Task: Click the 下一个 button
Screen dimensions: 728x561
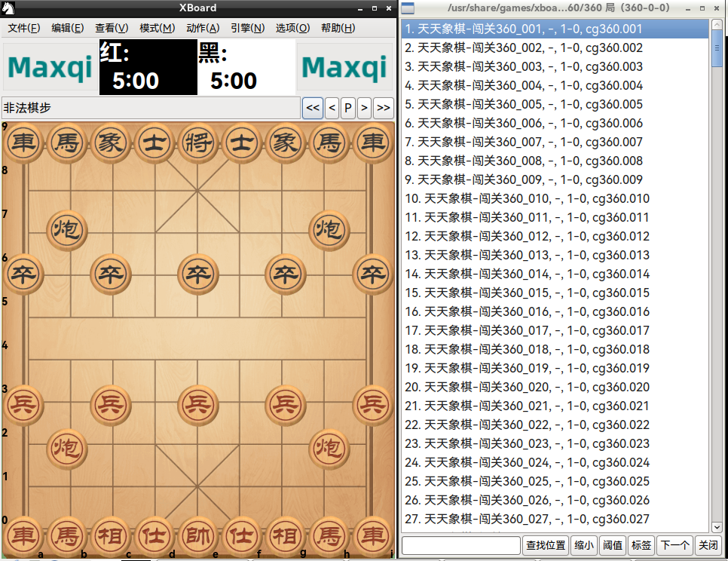Action: click(x=675, y=545)
